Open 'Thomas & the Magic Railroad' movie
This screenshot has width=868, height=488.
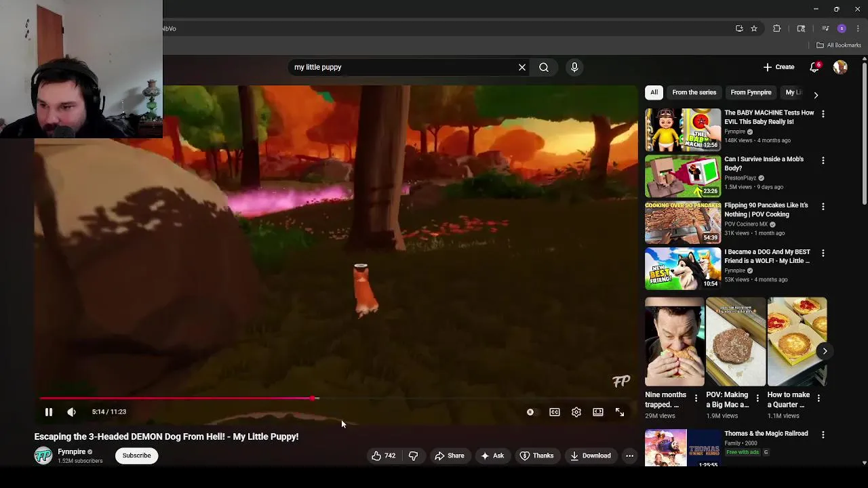[x=682, y=448]
